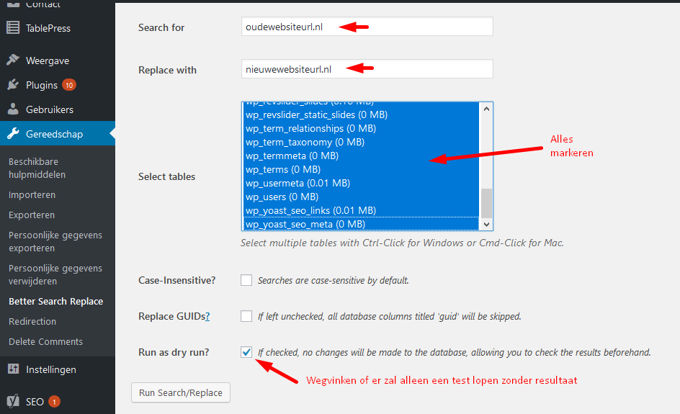The width and height of the screenshot is (680, 414).
Task: Select the wp_usermeta table
Action: (361, 183)
